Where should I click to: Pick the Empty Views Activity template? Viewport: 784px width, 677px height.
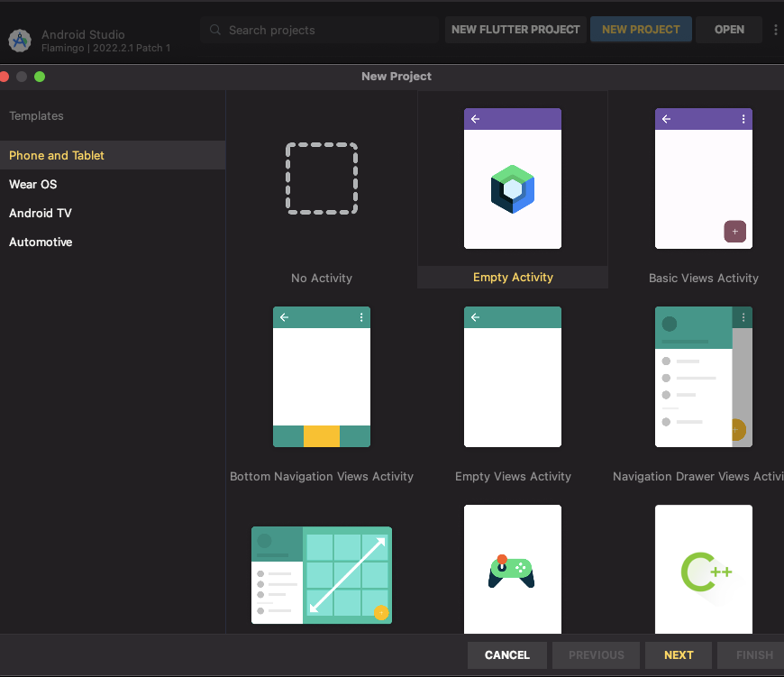[x=512, y=377]
